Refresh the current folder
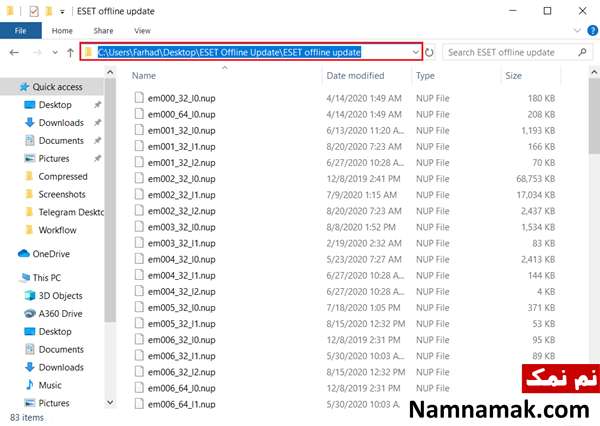The image size is (600, 426). click(429, 52)
